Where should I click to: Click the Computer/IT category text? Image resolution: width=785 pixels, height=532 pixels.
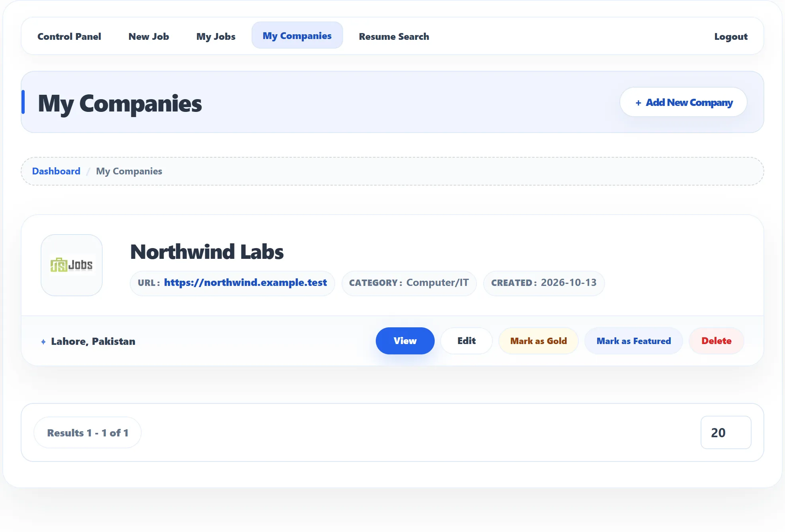[x=437, y=283]
